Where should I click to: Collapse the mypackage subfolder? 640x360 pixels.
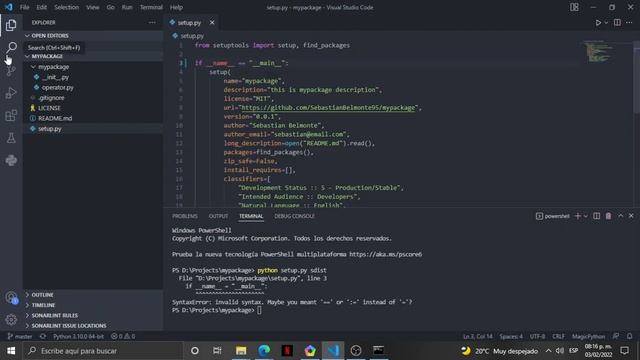(x=93, y=67)
